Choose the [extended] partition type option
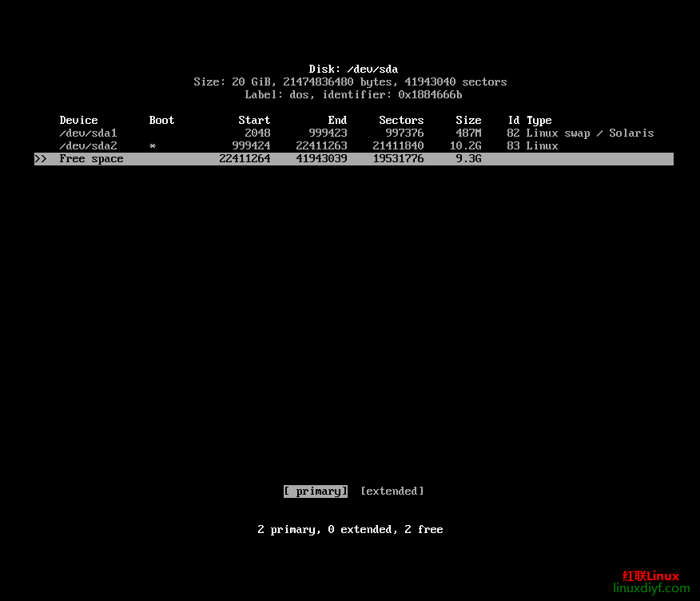 coord(392,492)
